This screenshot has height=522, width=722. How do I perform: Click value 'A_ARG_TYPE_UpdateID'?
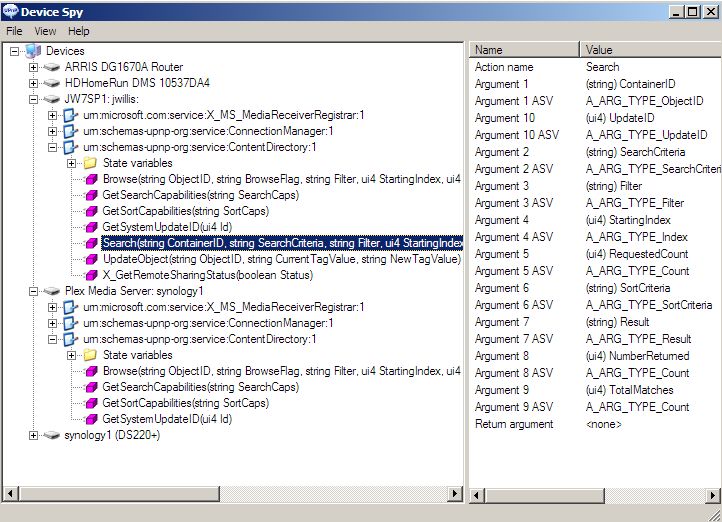[646, 135]
